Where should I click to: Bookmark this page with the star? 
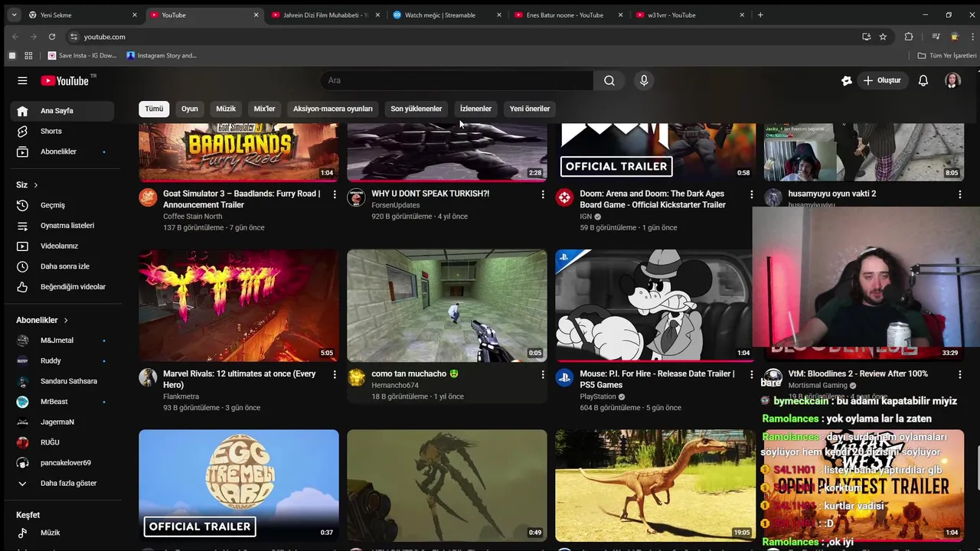(883, 37)
